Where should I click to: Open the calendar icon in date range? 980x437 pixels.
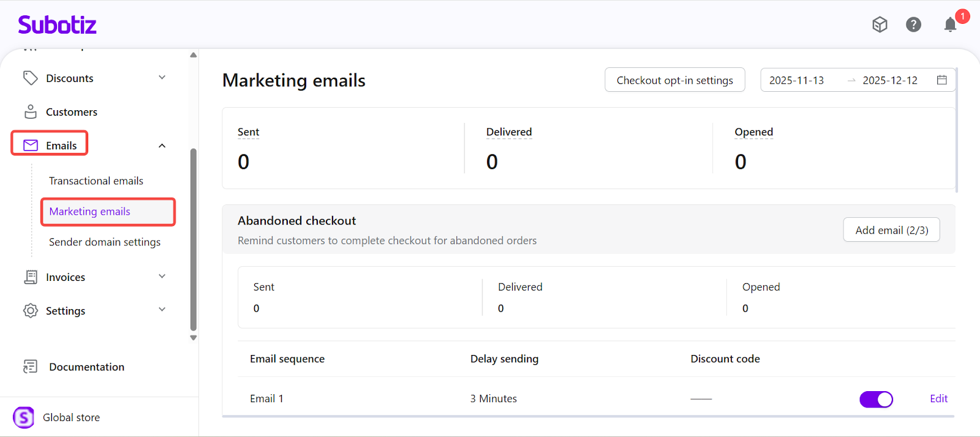pos(941,80)
